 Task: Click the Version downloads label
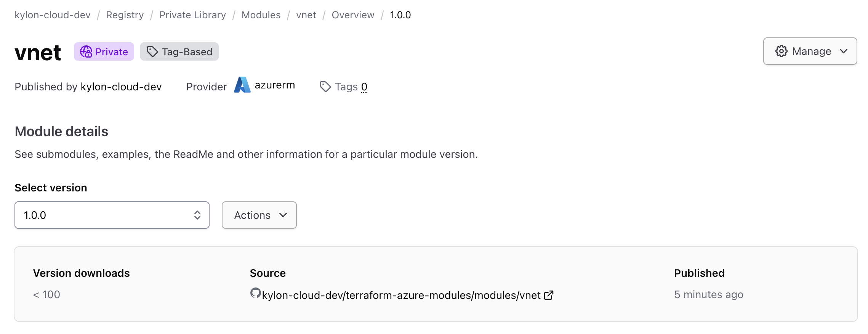[x=81, y=273]
